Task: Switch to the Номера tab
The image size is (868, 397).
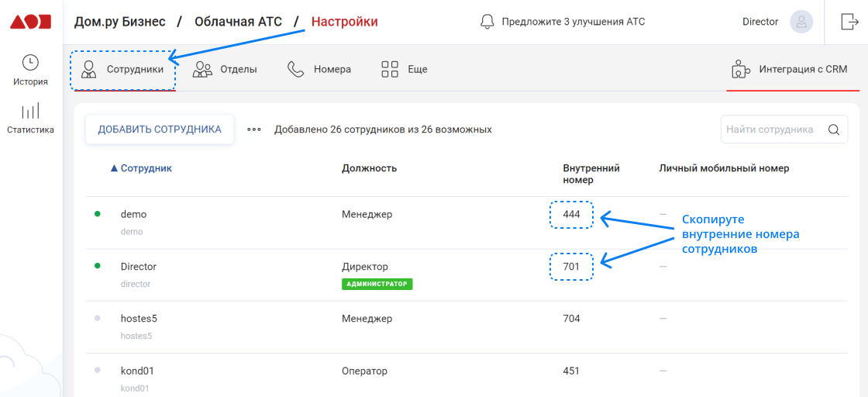Action: (319, 71)
